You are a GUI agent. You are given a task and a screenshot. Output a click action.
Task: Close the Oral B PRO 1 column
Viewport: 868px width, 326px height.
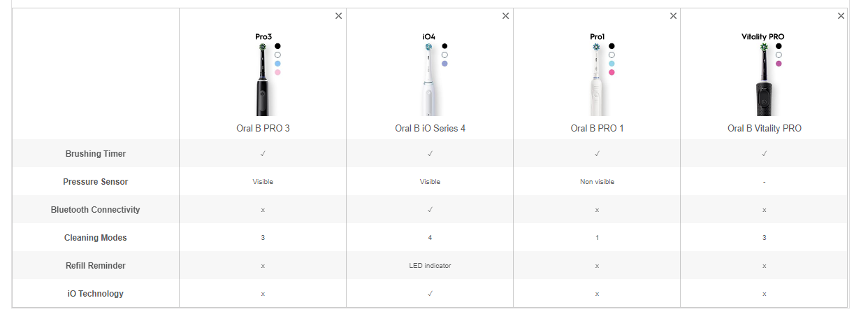674,16
